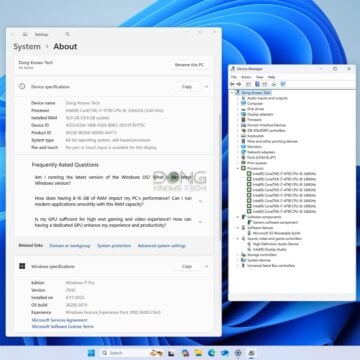Select System devices in the tree
Screen dimensions: 360x360
pos(259,260)
